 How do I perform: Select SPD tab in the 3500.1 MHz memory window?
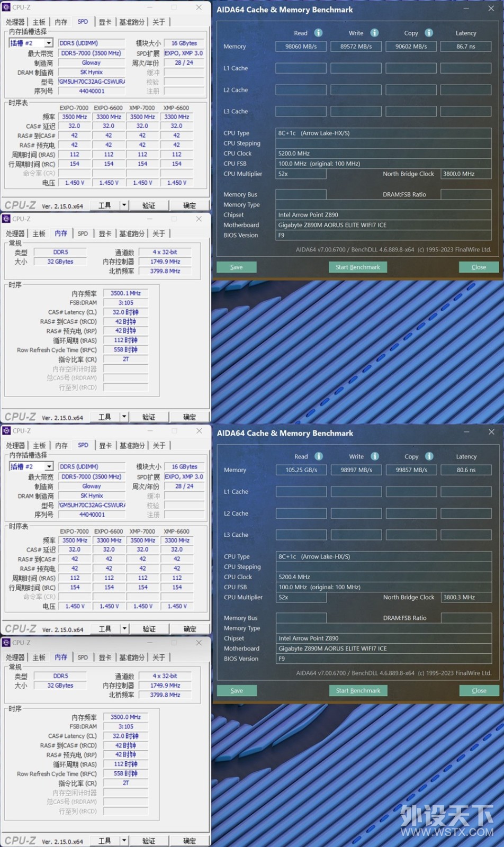[83, 233]
